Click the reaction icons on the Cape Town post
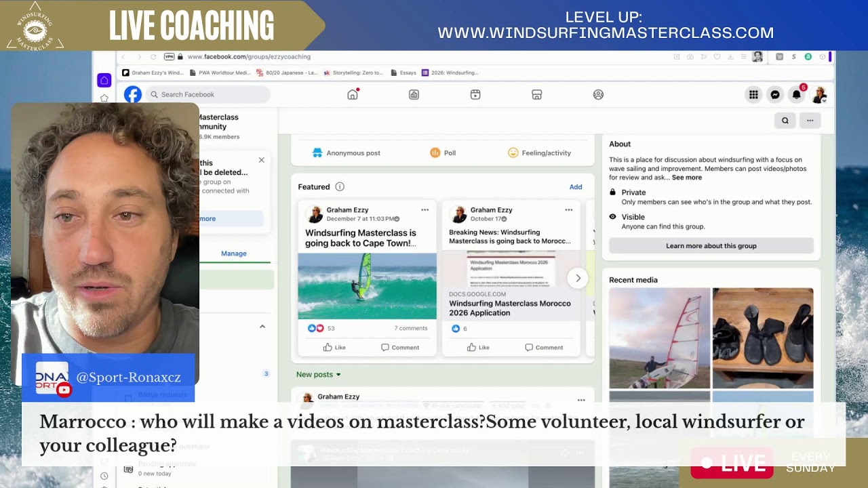 [x=316, y=328]
